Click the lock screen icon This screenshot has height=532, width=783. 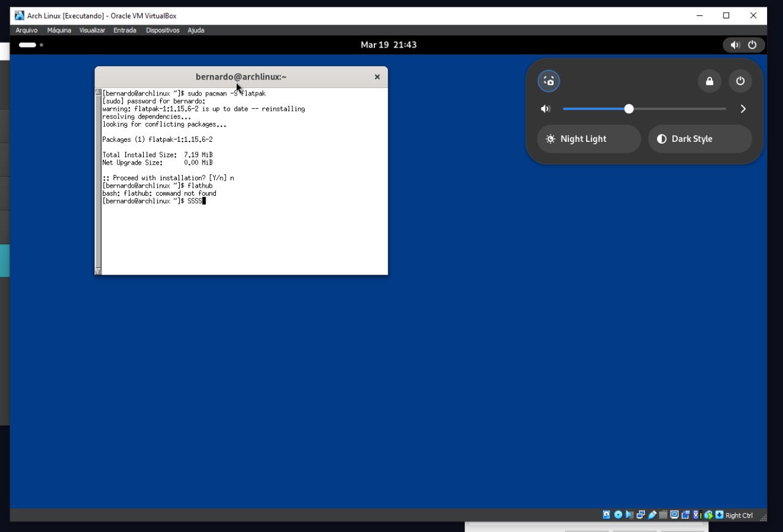click(x=710, y=81)
